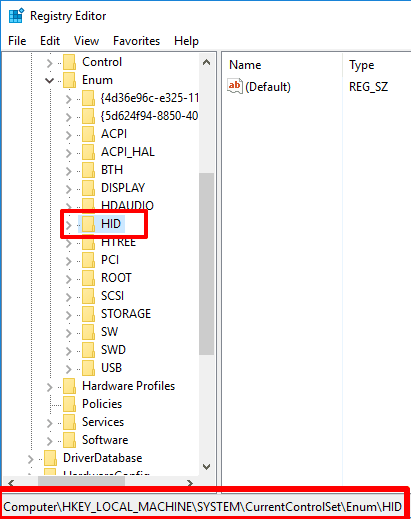The width and height of the screenshot is (411, 519).
Task: Expand the Hardware Profiles key
Action: click(x=50, y=386)
